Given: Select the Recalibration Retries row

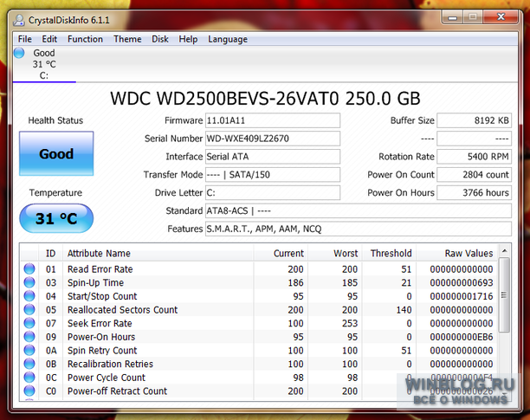Looking at the screenshot, I should (259, 364).
